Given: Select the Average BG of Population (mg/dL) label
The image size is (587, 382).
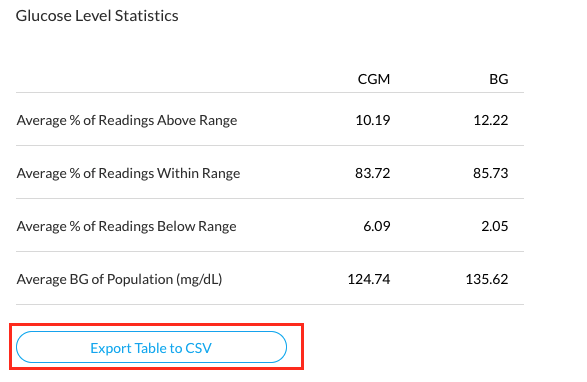Looking at the screenshot, I should click(119, 279).
